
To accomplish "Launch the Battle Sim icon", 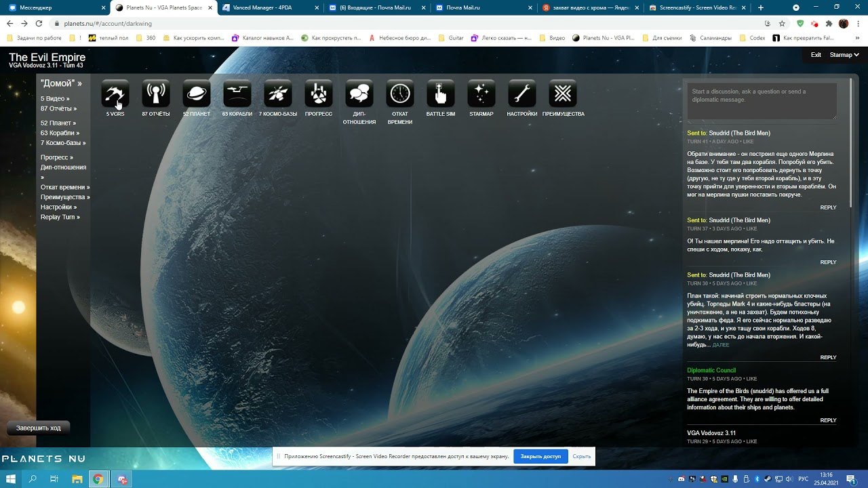I will pyautogui.click(x=441, y=94).
